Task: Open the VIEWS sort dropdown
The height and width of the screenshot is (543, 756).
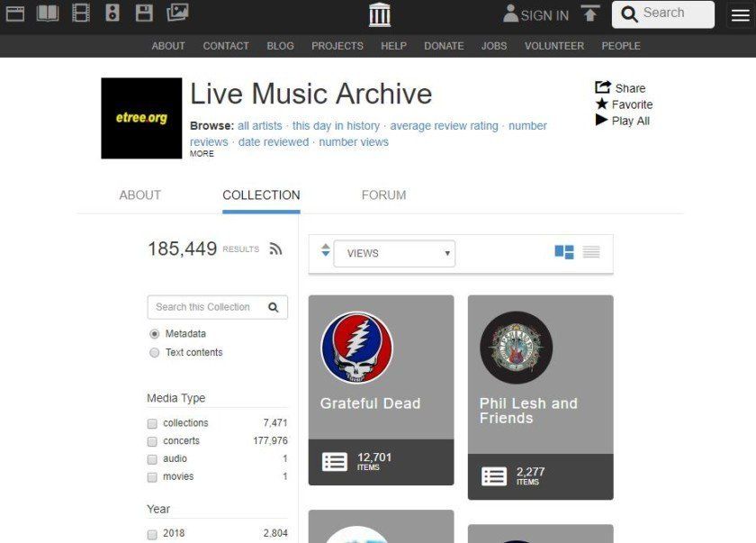Action: [395, 253]
